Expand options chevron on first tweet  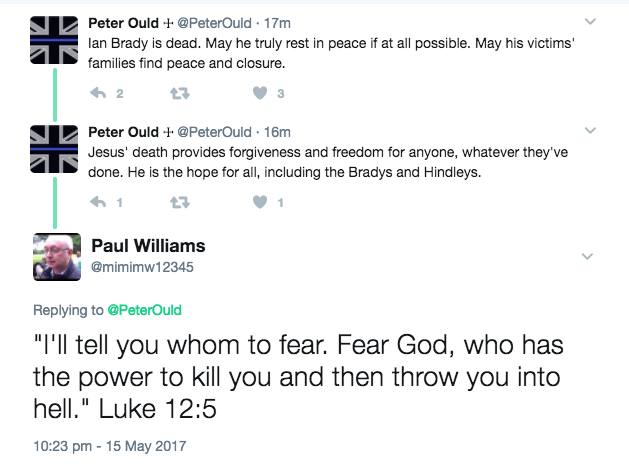coord(590,22)
